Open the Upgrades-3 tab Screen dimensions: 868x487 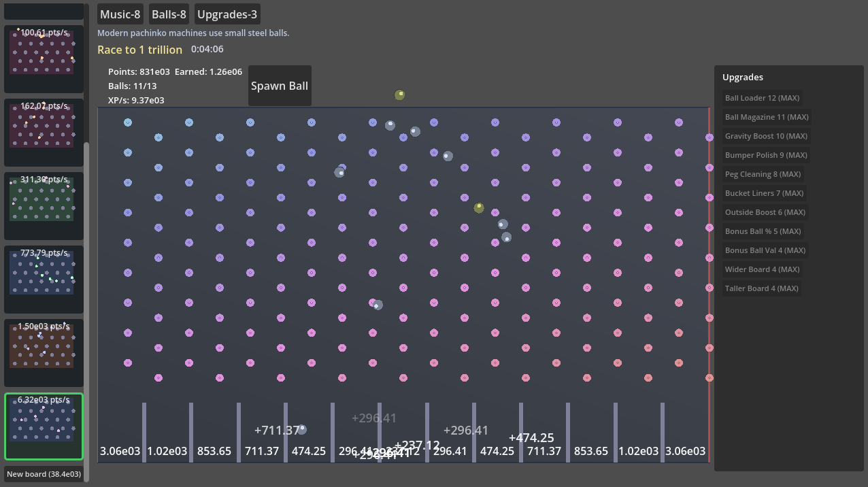pos(227,14)
